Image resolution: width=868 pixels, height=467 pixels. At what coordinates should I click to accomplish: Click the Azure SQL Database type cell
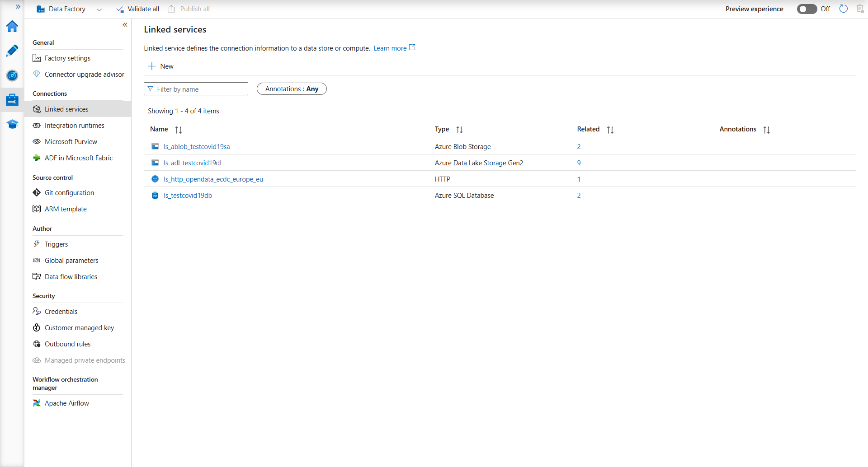464,196
